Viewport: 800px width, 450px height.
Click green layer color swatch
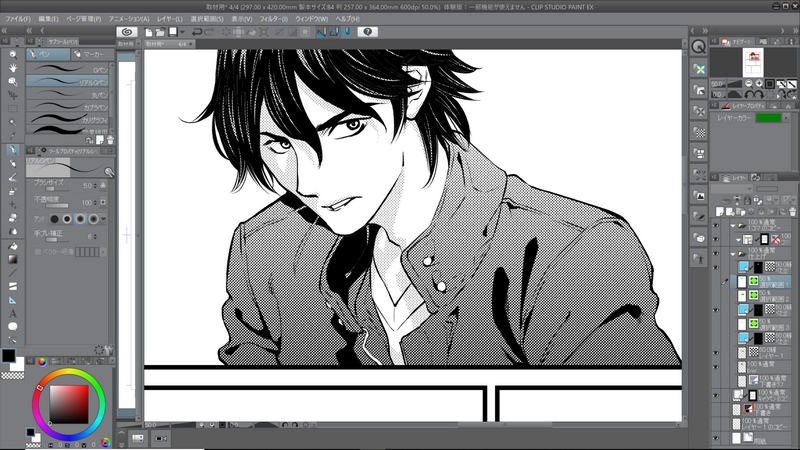pos(768,118)
